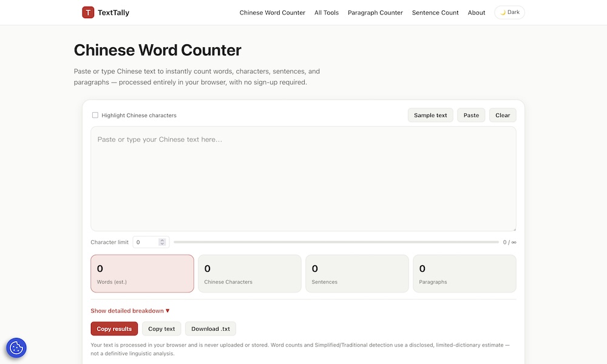The width and height of the screenshot is (607, 364).
Task: Click Copy text button
Action: pos(161,329)
